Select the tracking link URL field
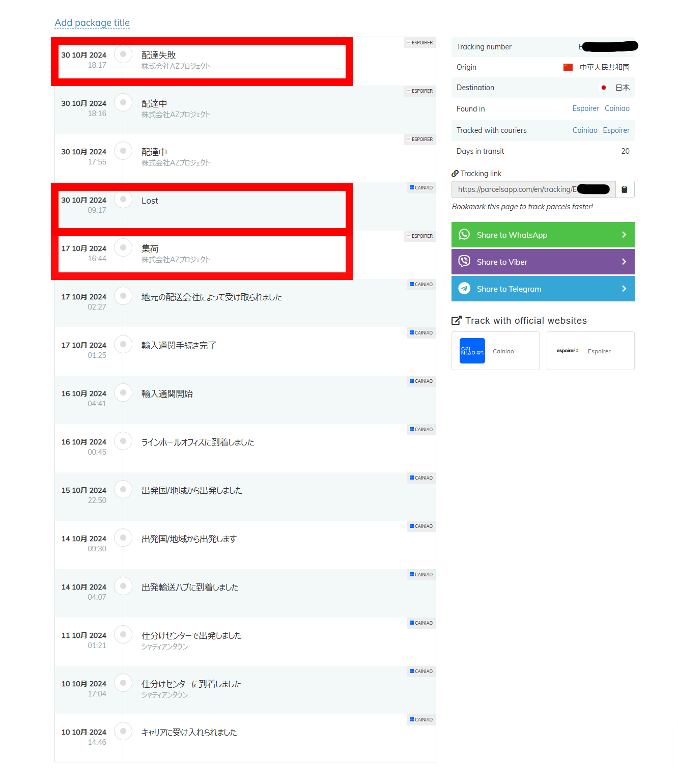 [533, 189]
